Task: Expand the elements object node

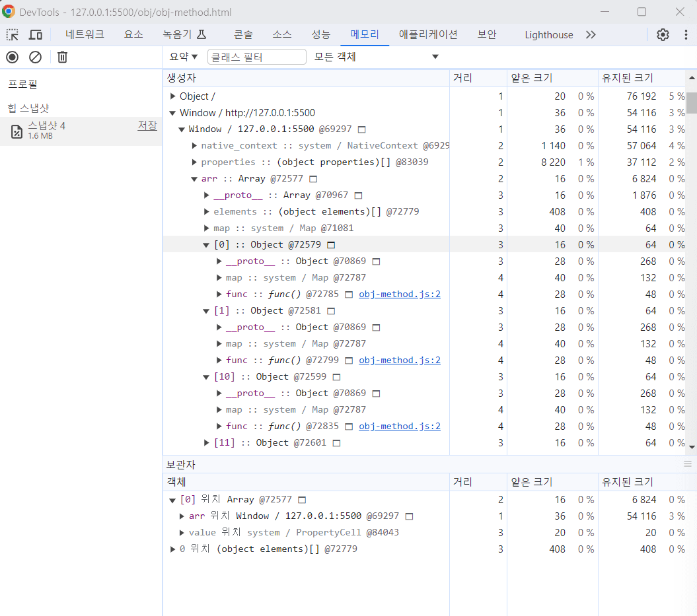Action: point(205,211)
